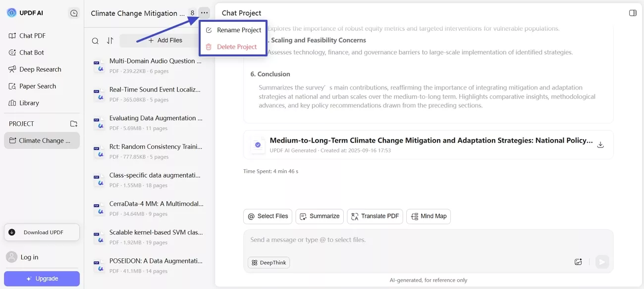Select POSEIDON: A Data Augmentati... file
The image size is (644, 289).
point(149,266)
